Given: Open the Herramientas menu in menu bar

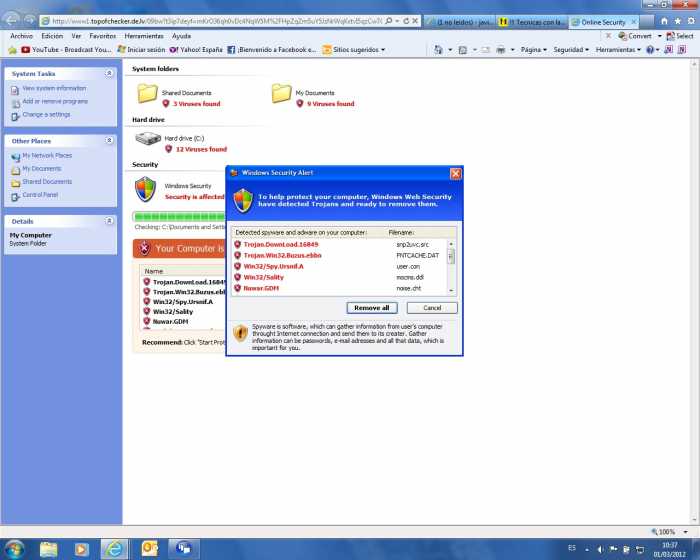Looking at the screenshot, I should coord(144,36).
